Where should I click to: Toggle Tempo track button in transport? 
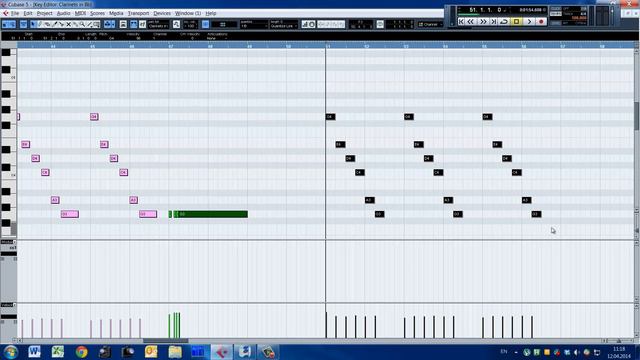pyautogui.click(x=556, y=14)
